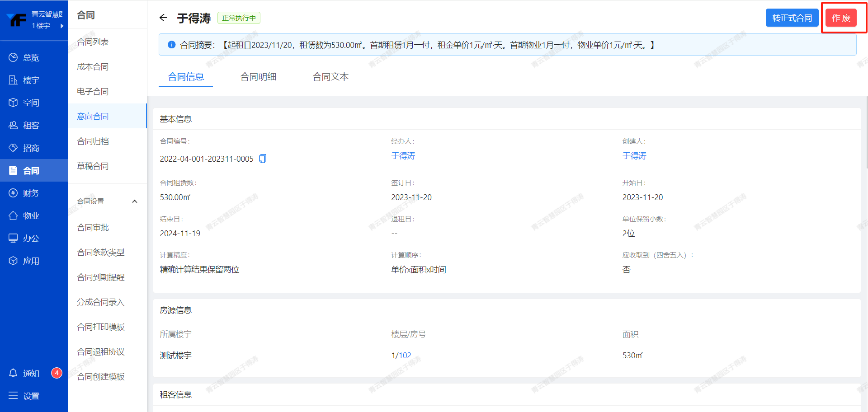Click the back arrow beside 于得涛
The width and height of the screenshot is (868, 412).
[163, 18]
